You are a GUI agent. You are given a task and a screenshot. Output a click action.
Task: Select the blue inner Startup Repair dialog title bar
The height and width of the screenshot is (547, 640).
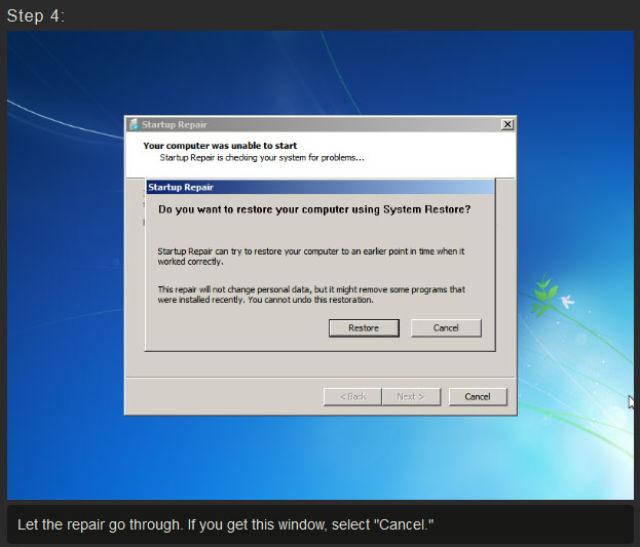(x=320, y=187)
